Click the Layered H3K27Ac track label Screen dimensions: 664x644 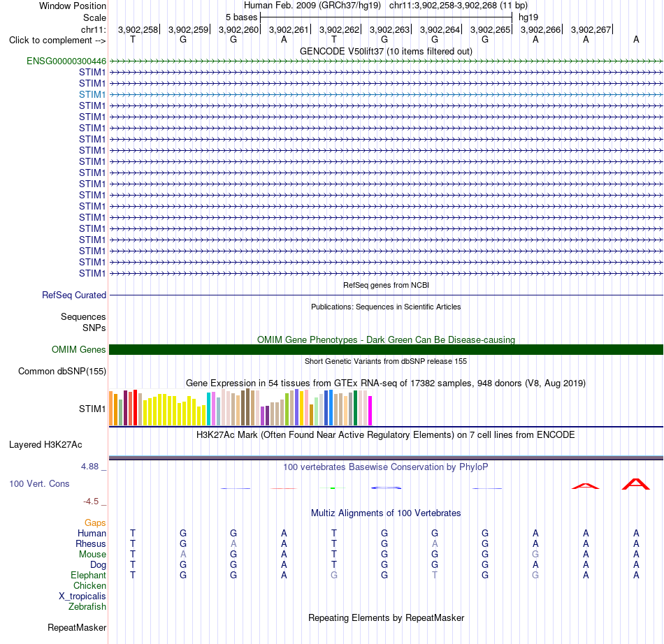point(45,445)
